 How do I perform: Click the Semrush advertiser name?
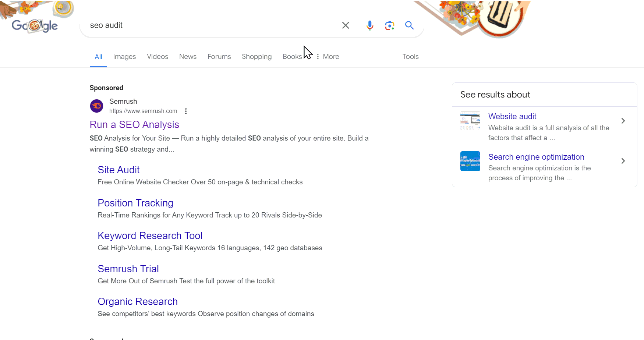coord(123,102)
